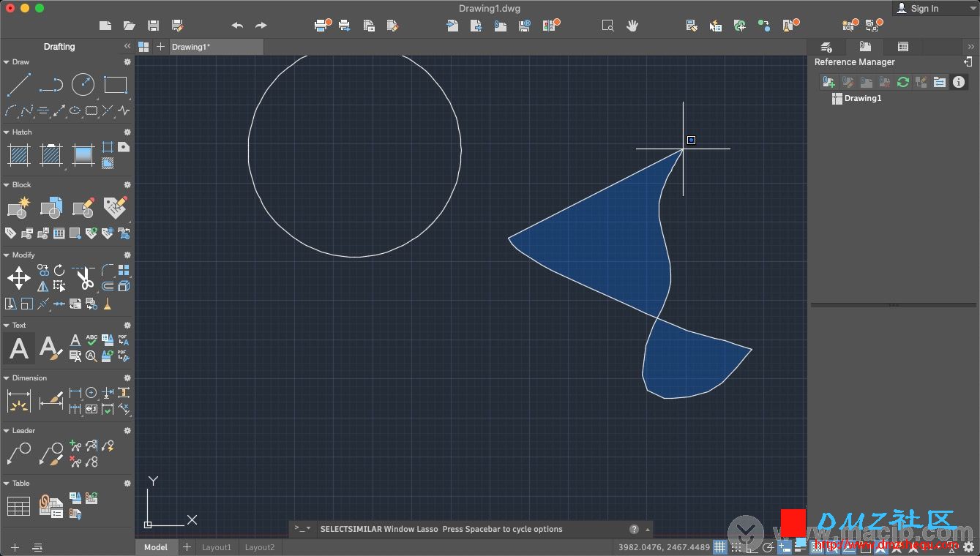Collapse the Modify panel section
The width and height of the screenshot is (980, 556).
click(6, 255)
